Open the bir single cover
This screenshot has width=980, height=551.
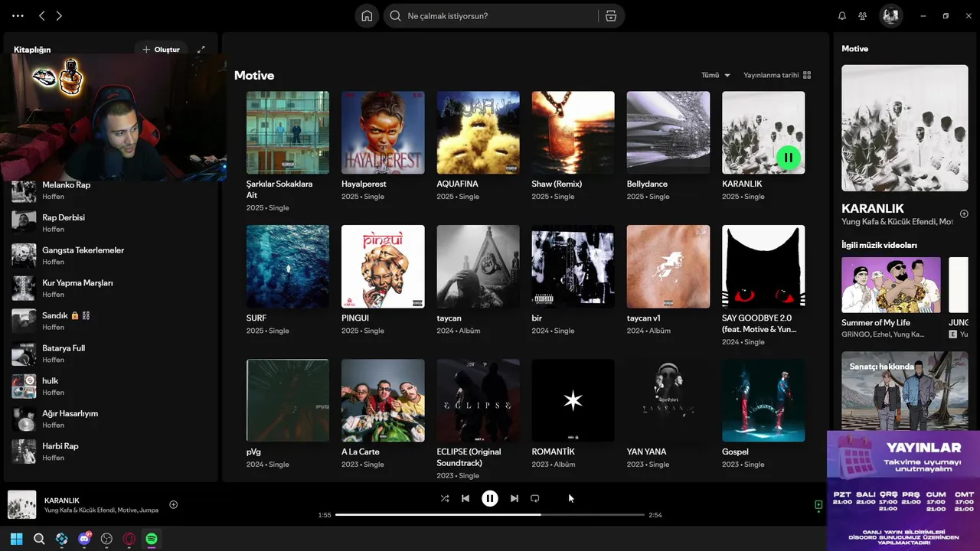[x=573, y=266]
